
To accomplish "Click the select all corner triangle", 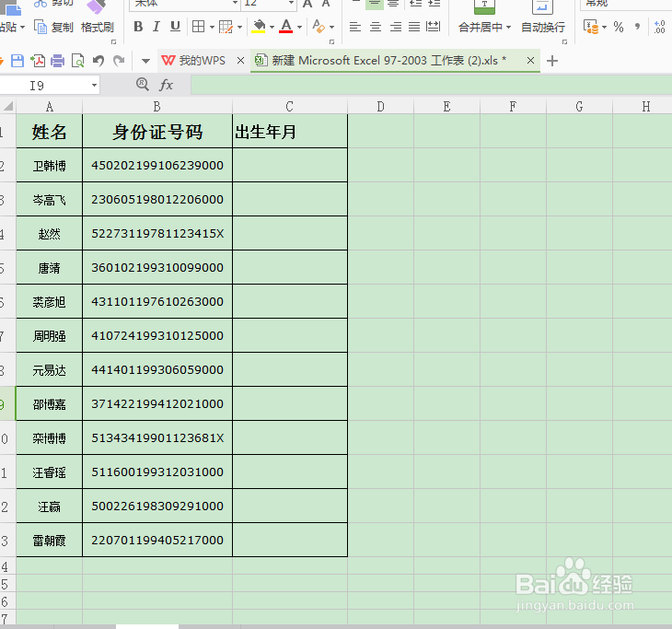I will [8, 106].
